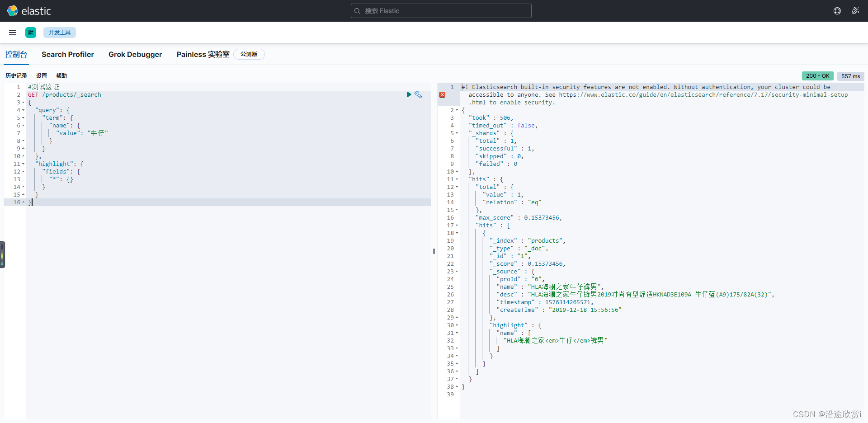Click the "createTime" value line
Viewport: 868px width, 423px height.
[559, 310]
